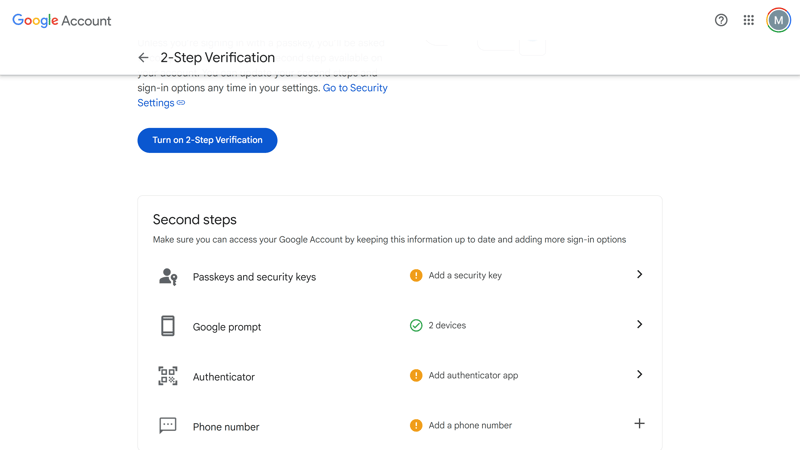Image resolution: width=800 pixels, height=450 pixels.
Task: Add a phone number with plus icon
Action: coord(639,423)
